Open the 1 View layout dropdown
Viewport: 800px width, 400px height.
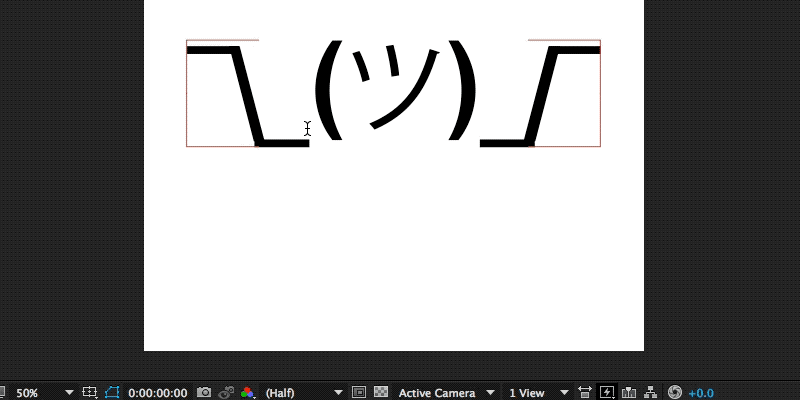[x=538, y=393]
